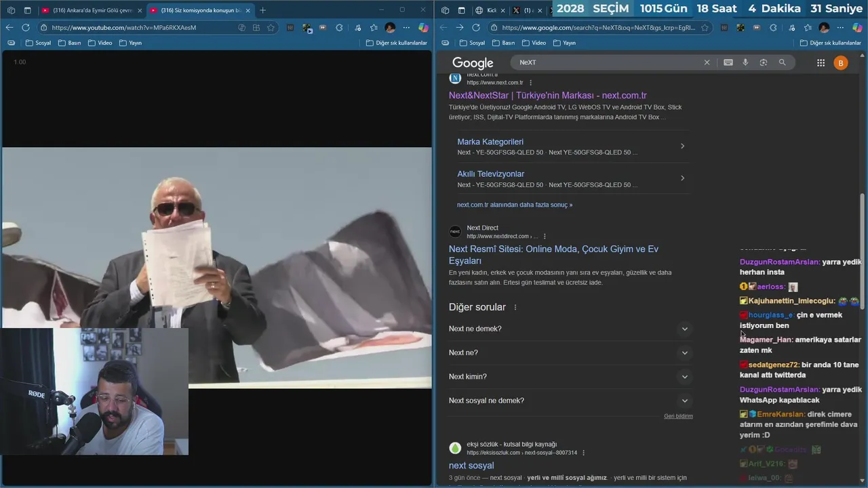Image resolution: width=868 pixels, height=488 pixels.
Task: Open Google account avatar B
Action: pyautogui.click(x=841, y=63)
